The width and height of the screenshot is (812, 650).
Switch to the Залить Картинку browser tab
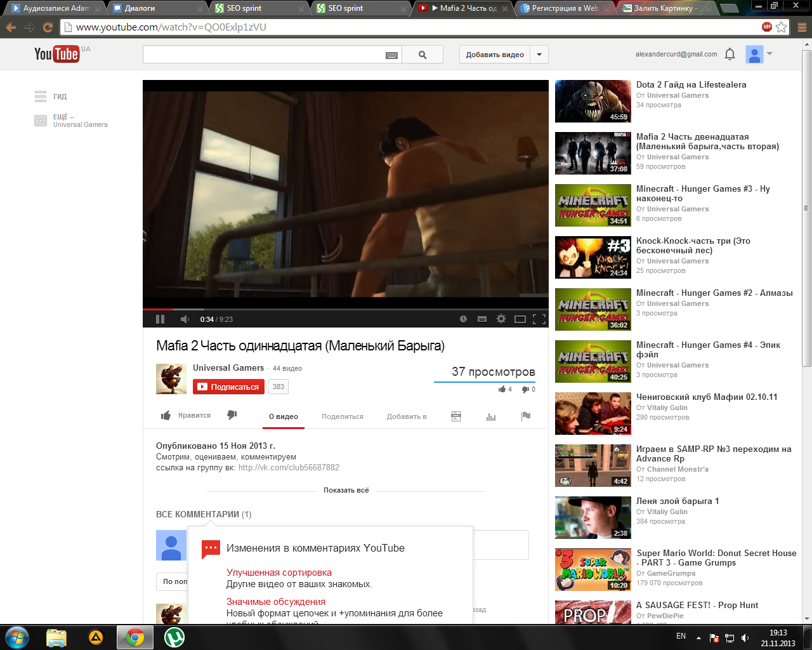(666, 8)
